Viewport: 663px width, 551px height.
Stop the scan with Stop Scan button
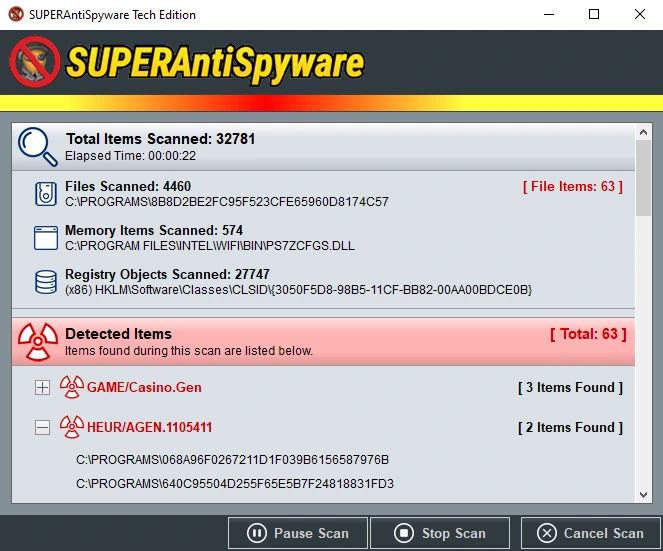click(x=440, y=533)
